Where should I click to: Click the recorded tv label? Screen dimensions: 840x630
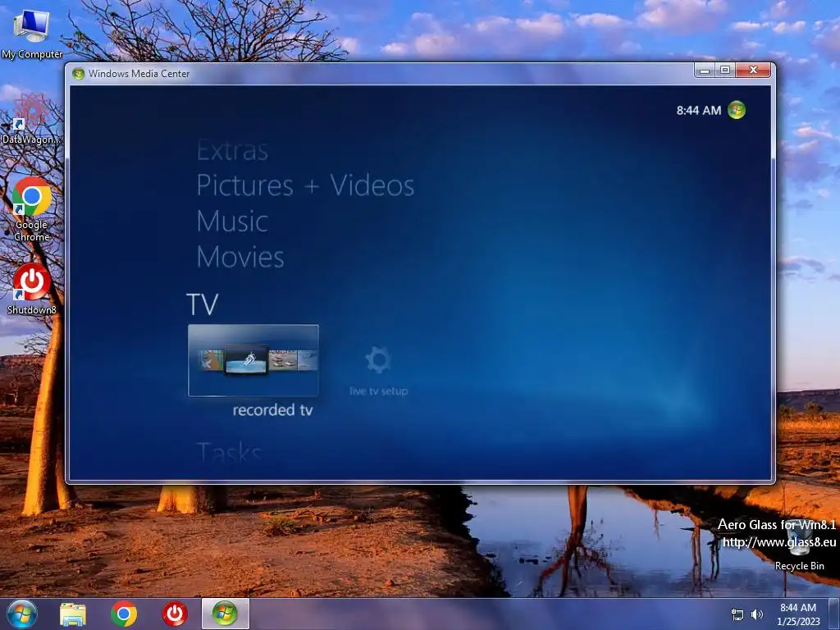(x=272, y=410)
